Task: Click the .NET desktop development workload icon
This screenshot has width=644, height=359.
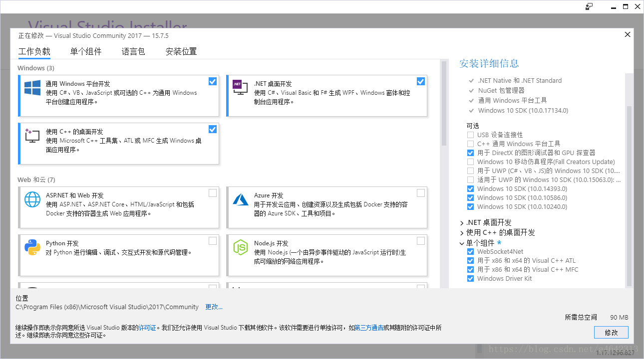Action: click(240, 87)
